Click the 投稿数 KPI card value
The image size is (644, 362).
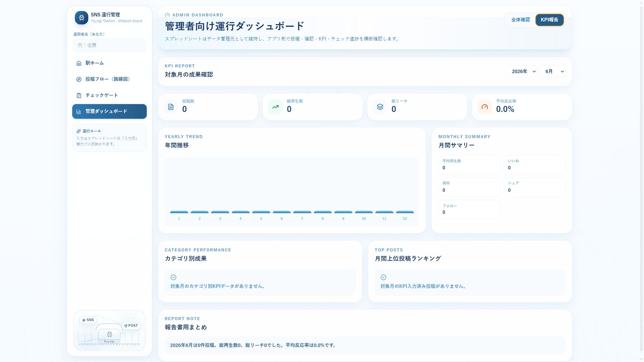[184, 109]
